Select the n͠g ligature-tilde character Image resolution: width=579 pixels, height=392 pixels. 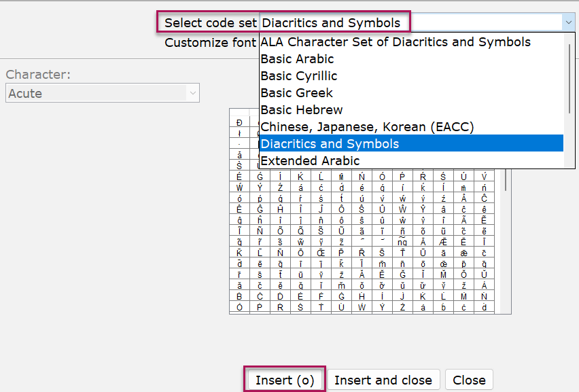coord(402,242)
